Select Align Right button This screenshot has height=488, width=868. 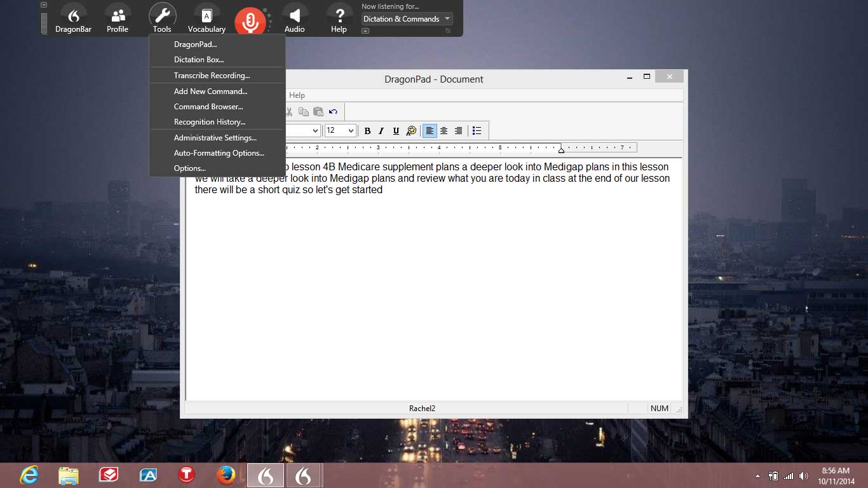coord(458,131)
